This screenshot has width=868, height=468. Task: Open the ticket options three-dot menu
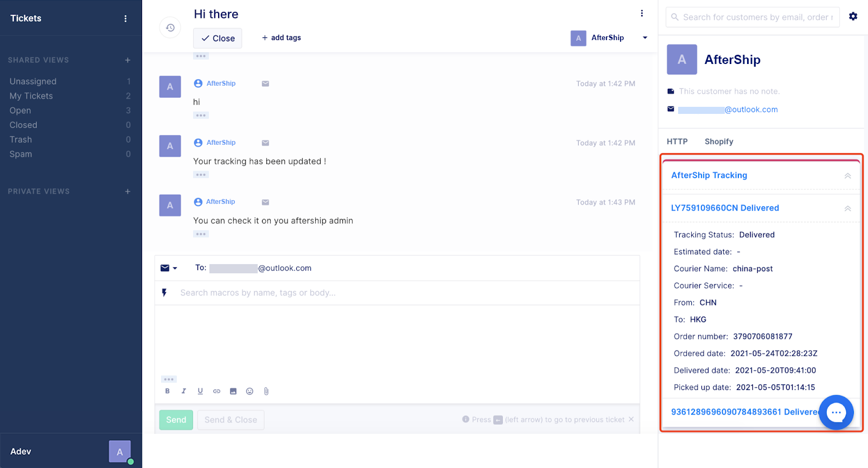tap(642, 14)
